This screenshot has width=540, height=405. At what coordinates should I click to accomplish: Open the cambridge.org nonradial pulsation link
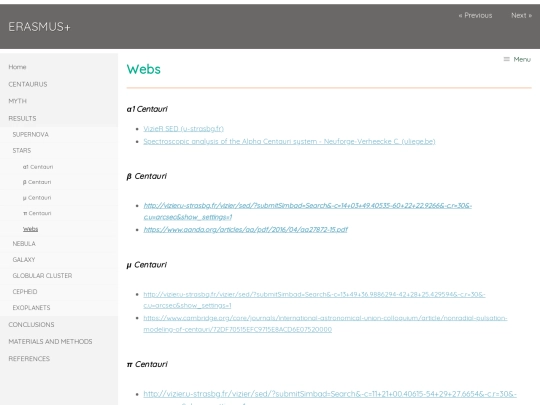[x=325, y=323]
